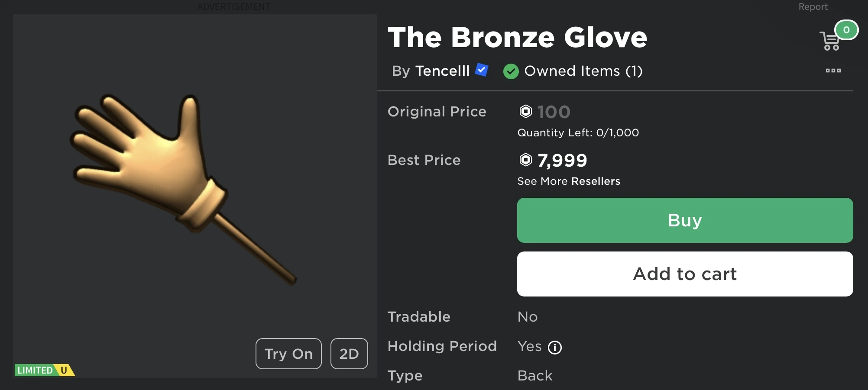The image size is (868, 390).
Task: Click the green Owned Items checkmark
Action: click(x=511, y=71)
